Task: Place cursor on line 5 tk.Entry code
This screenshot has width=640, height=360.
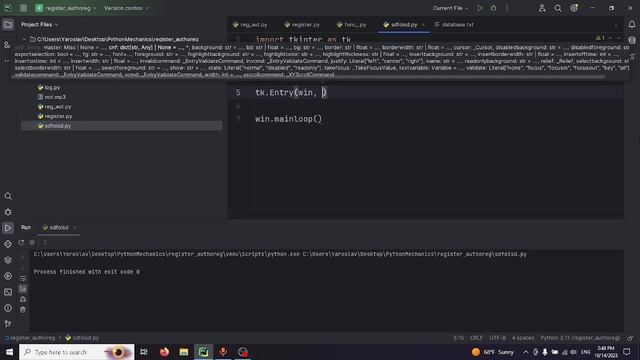Action: click(x=291, y=93)
